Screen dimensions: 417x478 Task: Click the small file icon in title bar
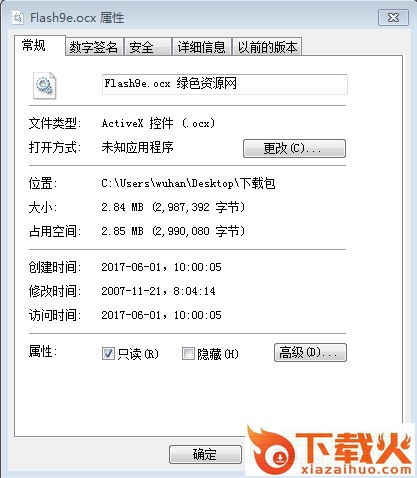click(x=18, y=17)
